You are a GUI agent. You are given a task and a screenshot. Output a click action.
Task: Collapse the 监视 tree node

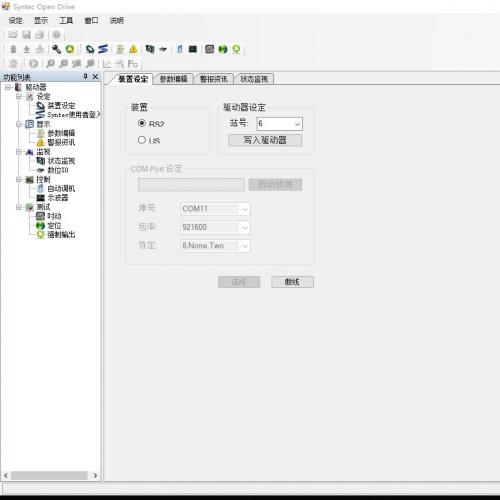(x=19, y=152)
